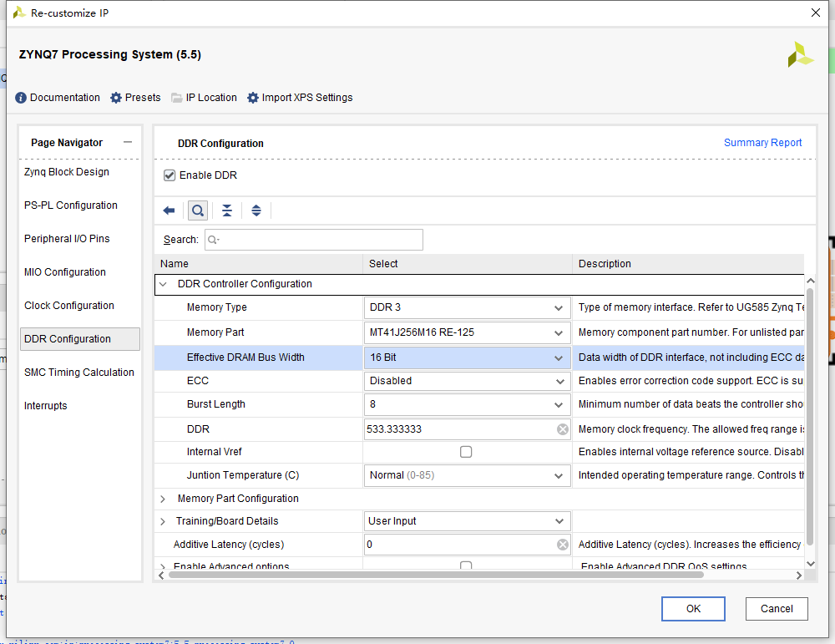Select the Internal Vref row label
The image size is (835, 644).
(x=214, y=452)
